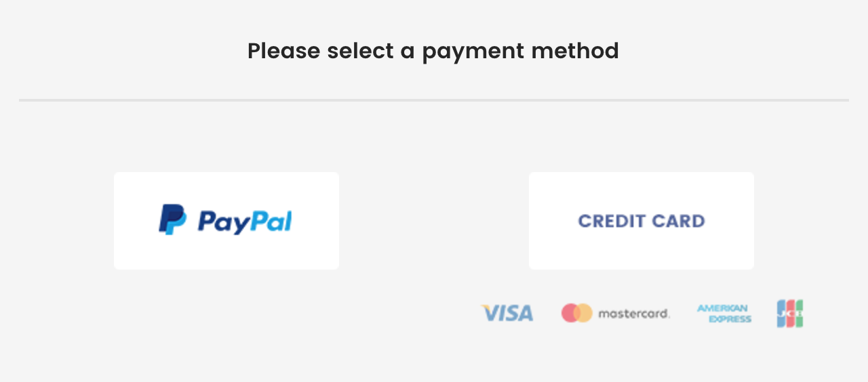Click the horizontal divider below the heading
The height and width of the screenshot is (382, 868).
[434, 100]
